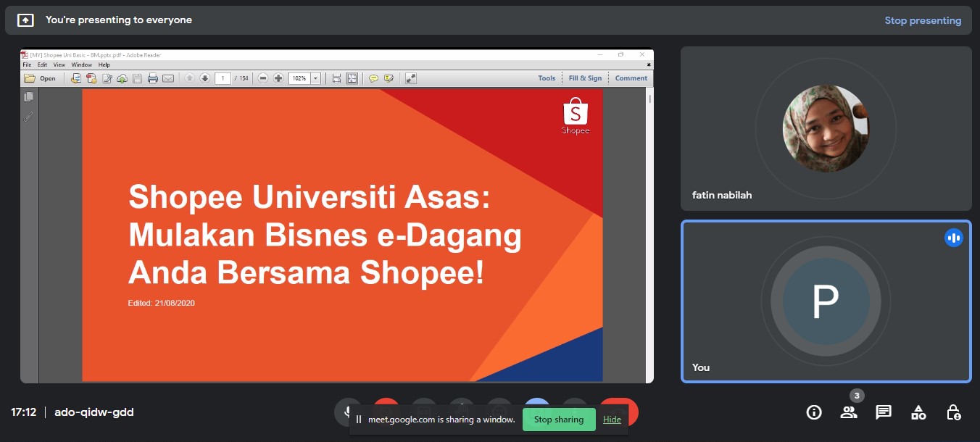
Task: Zoom in with the plus icon
Action: point(278,78)
